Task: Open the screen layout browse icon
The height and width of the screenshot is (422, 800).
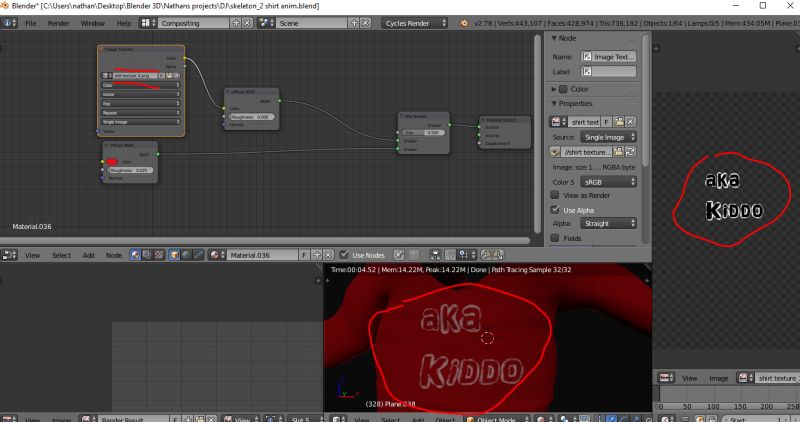Action: [x=148, y=23]
